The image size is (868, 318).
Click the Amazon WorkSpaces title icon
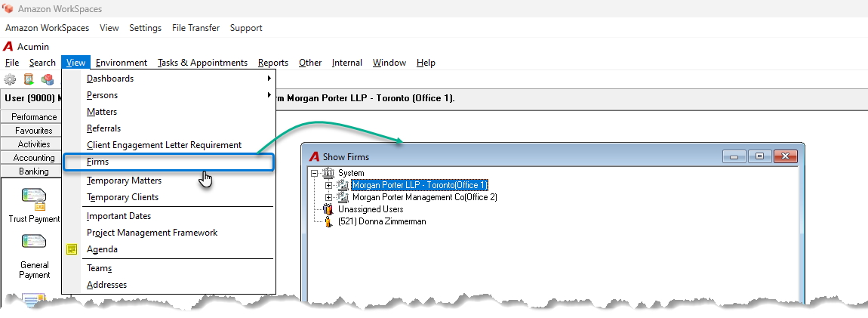[x=8, y=9]
